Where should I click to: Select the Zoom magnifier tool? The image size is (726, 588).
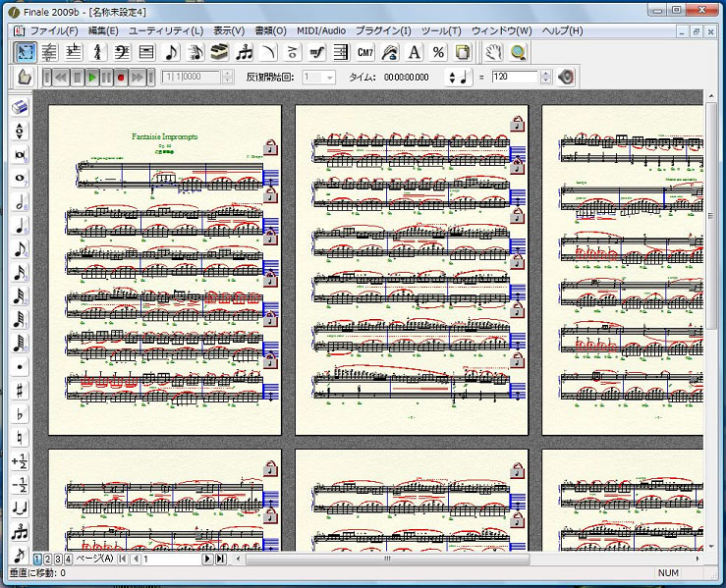pos(518,52)
